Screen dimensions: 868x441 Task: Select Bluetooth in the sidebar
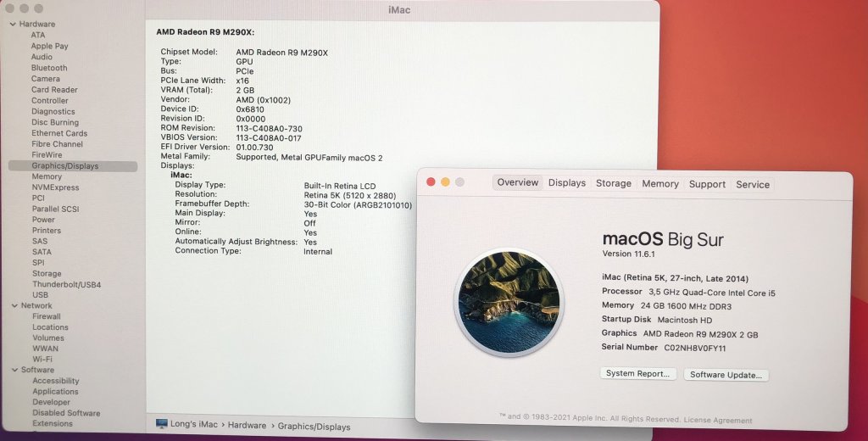coord(49,68)
